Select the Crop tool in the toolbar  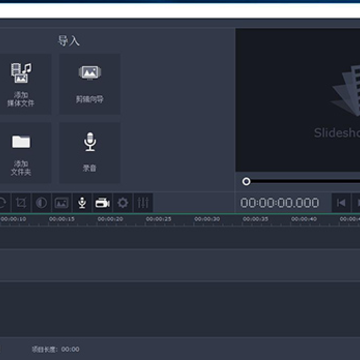21,203
